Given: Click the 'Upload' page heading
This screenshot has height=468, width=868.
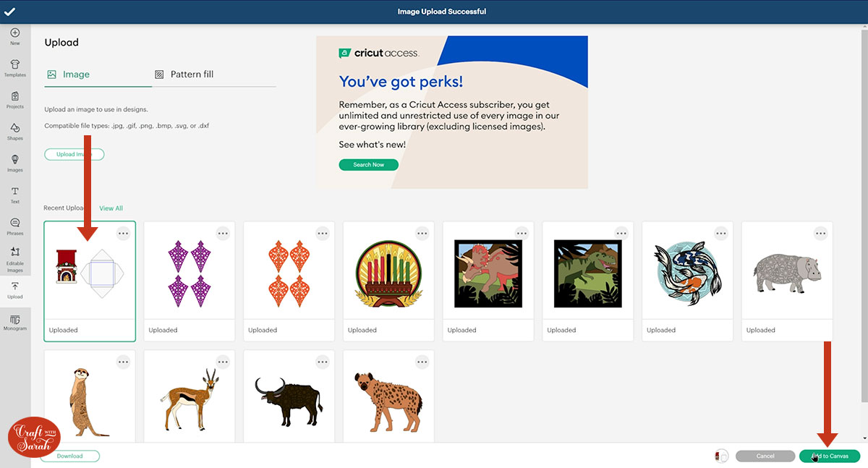Looking at the screenshot, I should pyautogui.click(x=61, y=43).
